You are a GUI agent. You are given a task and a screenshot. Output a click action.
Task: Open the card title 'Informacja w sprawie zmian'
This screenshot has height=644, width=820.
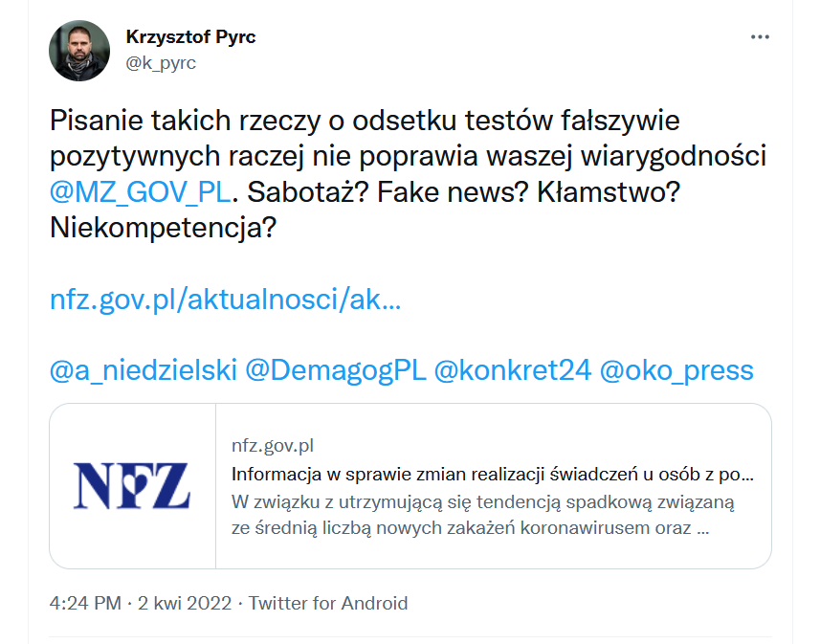pos(493,474)
